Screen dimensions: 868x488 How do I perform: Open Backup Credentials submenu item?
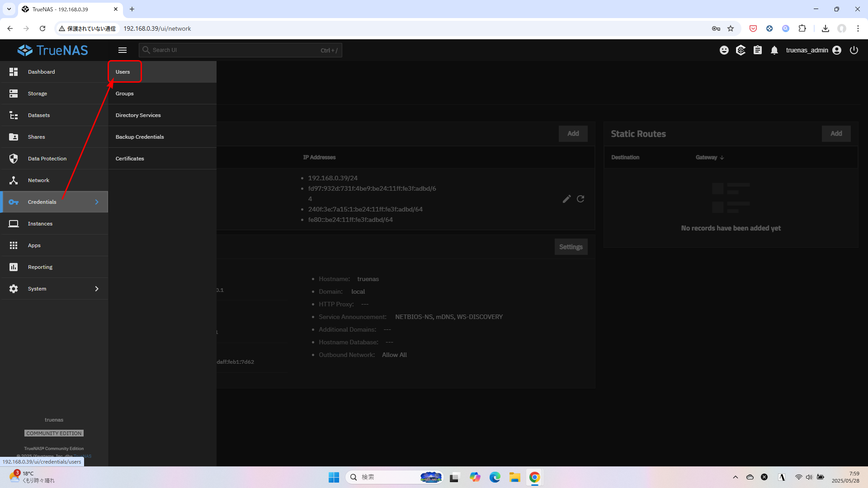tap(162, 137)
